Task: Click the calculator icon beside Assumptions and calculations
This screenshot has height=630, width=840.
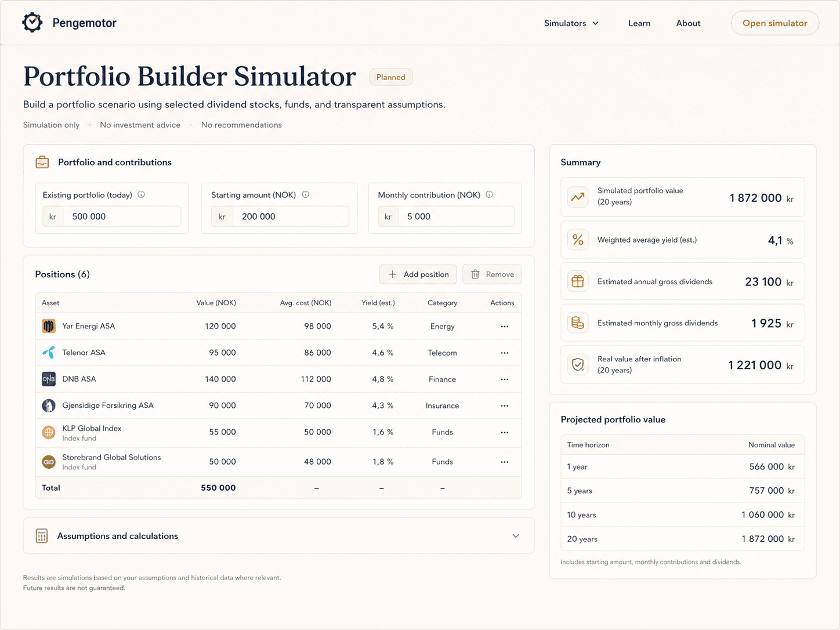Action: click(x=42, y=536)
